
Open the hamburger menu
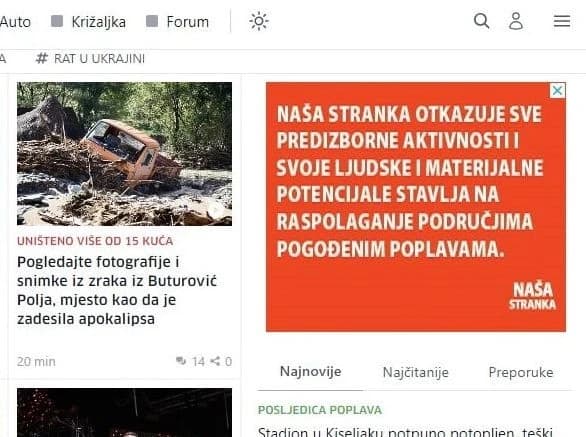tap(562, 21)
